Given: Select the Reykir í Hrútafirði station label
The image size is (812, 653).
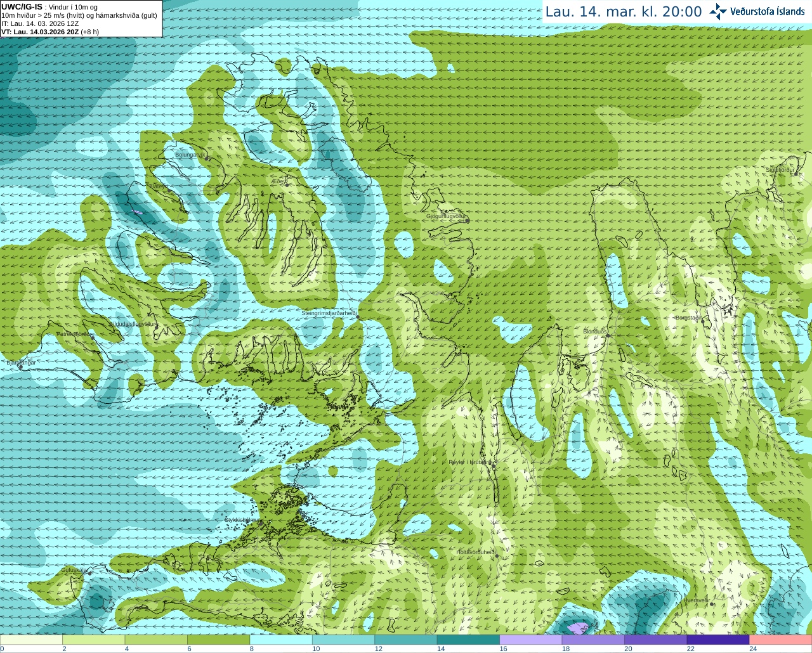Looking at the screenshot, I should [471, 462].
